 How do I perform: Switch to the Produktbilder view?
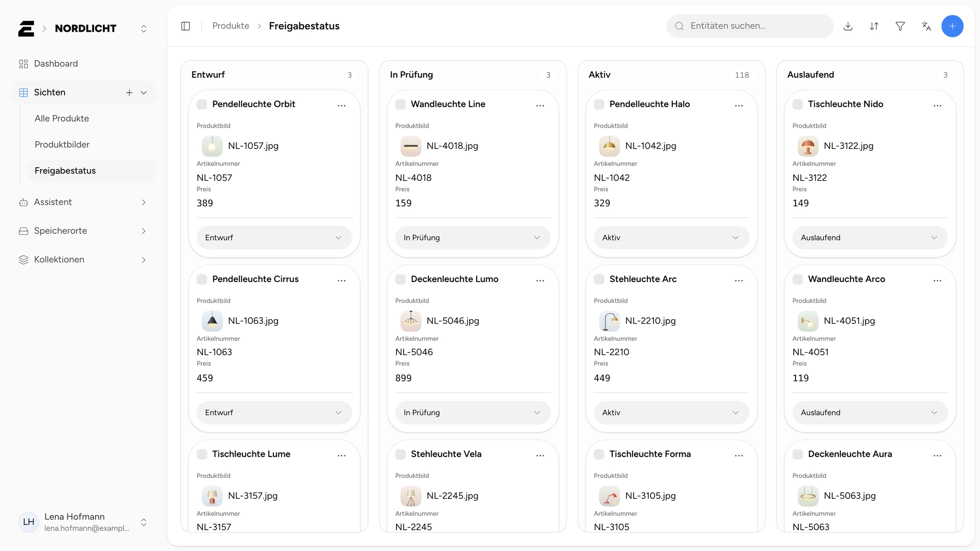(x=91, y=144)
